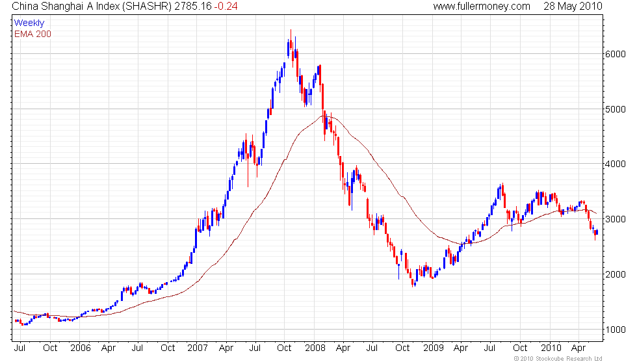The width and height of the screenshot is (637, 364).
Task: Click the date '28 May 2010'
Action: (573, 6)
